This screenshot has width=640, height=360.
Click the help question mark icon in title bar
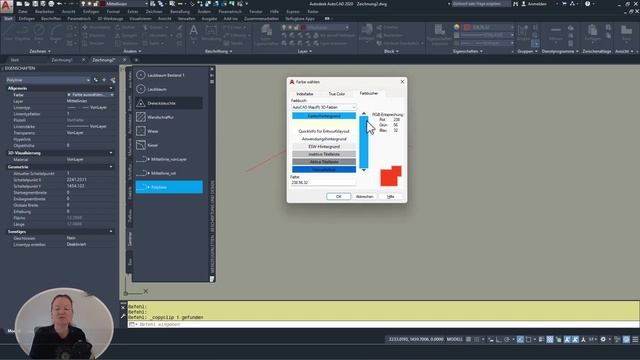(587, 4)
